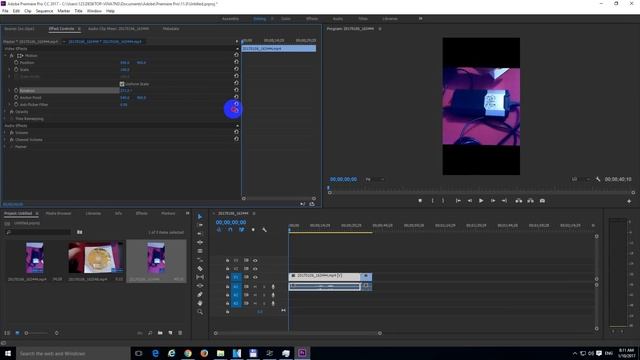Create new bin in Project panel
This screenshot has width=640, height=360.
160,333
